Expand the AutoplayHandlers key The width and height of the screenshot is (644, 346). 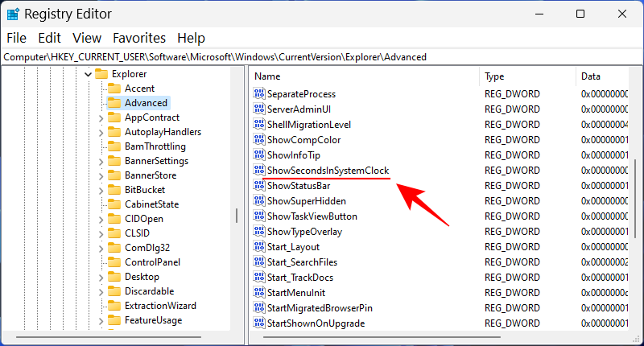(101, 133)
